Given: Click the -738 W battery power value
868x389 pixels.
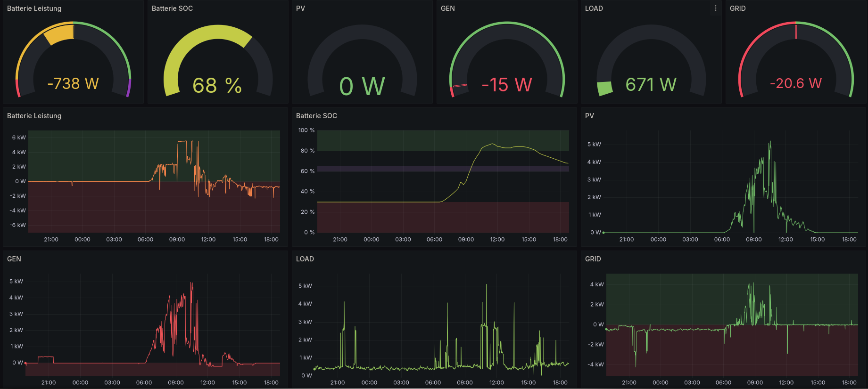Looking at the screenshot, I should (x=73, y=83).
